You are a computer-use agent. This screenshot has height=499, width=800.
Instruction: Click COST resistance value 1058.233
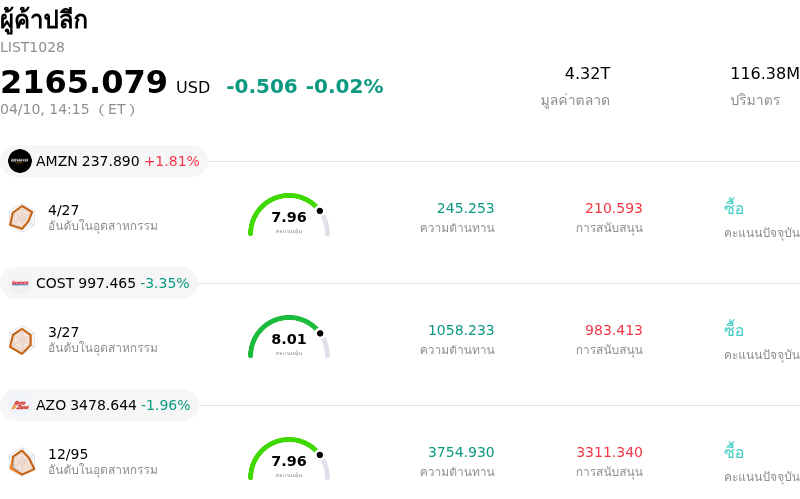pyautogui.click(x=461, y=330)
